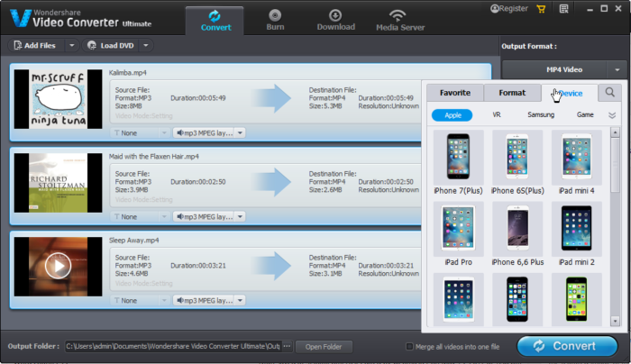Select Kalimba.mp4 thumbnail
631x364 pixels.
coord(58,99)
